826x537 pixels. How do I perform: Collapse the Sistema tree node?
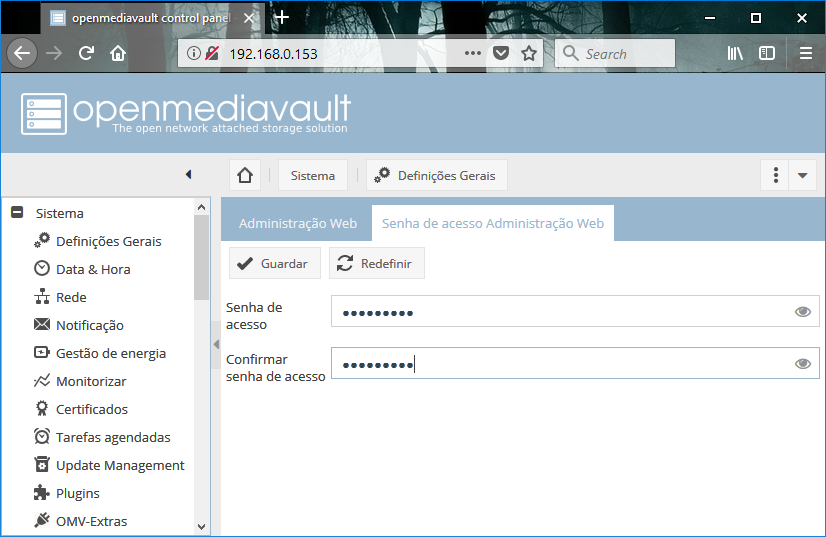(x=17, y=212)
